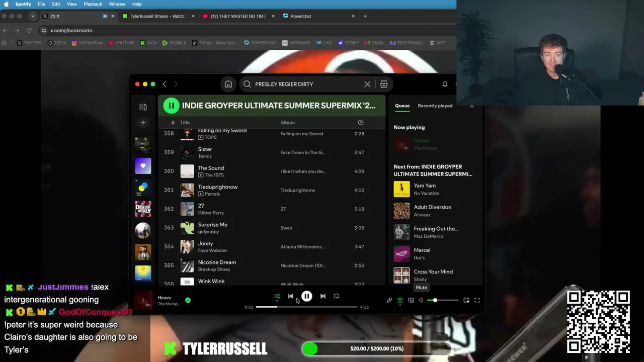Select the Nicotine Dream track
The image size is (644, 362).
(x=272, y=265)
